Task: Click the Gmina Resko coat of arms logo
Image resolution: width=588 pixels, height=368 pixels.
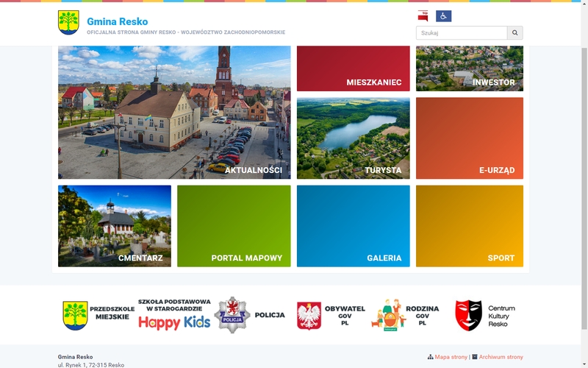Action: click(x=68, y=23)
